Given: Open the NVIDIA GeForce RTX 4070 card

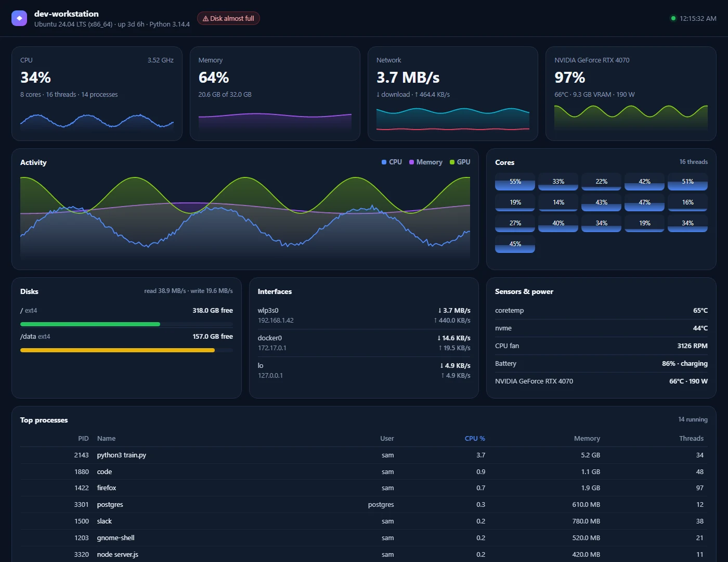Looking at the screenshot, I should pos(631,94).
